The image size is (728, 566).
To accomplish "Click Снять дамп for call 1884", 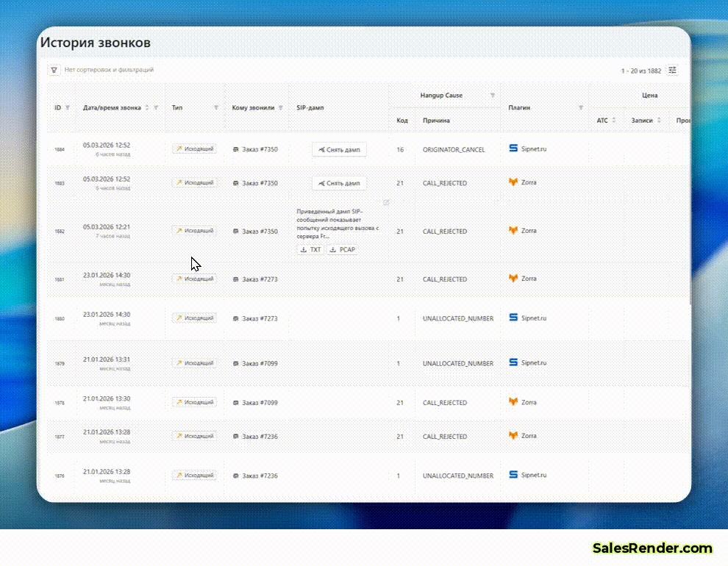I will (339, 149).
